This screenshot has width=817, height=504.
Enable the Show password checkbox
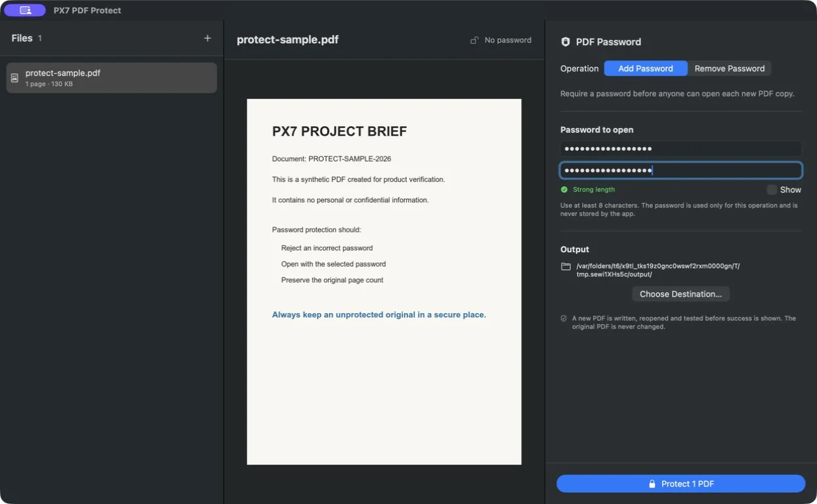point(772,190)
